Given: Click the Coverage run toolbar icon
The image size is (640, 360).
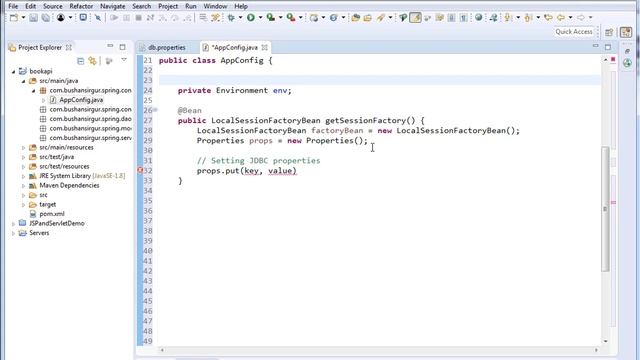Looking at the screenshot, I should 270,18.
